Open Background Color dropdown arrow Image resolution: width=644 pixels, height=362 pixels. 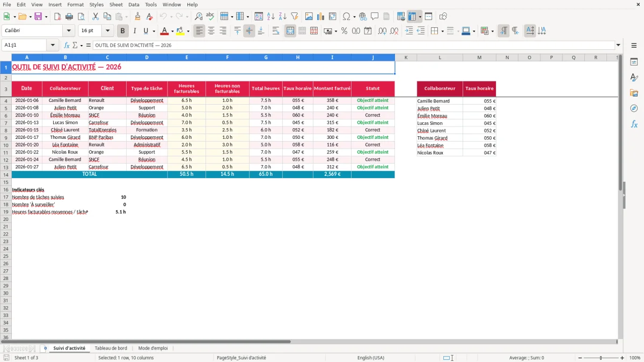[188, 31]
